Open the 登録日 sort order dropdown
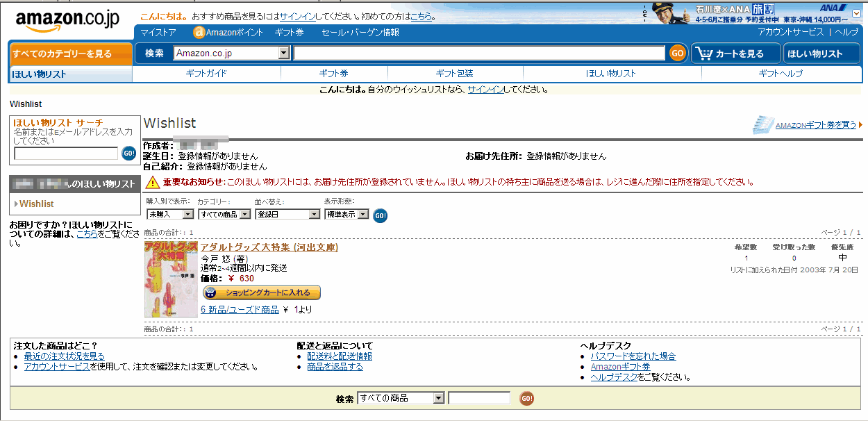This screenshot has height=421, width=868. pos(314,215)
